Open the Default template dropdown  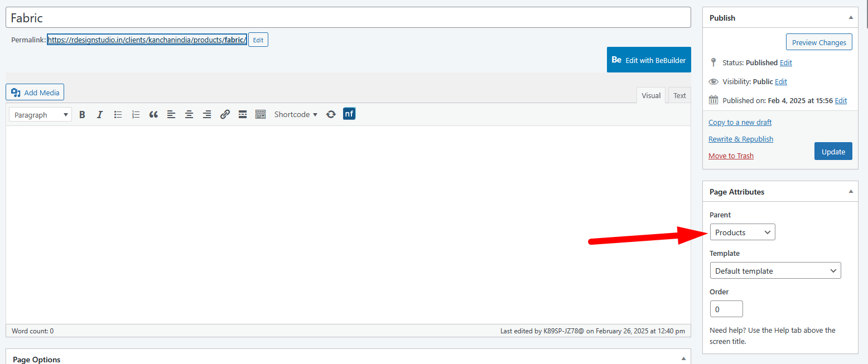pyautogui.click(x=775, y=271)
